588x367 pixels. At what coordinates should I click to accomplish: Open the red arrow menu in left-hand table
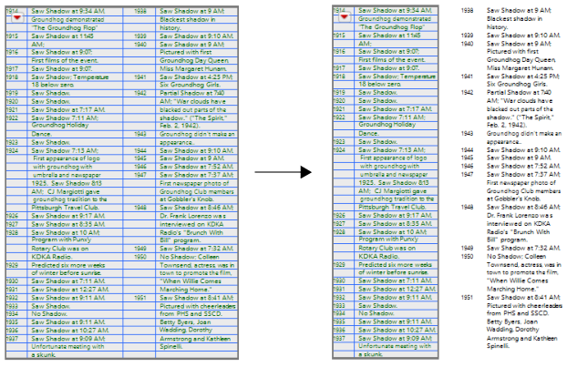tap(17, 17)
